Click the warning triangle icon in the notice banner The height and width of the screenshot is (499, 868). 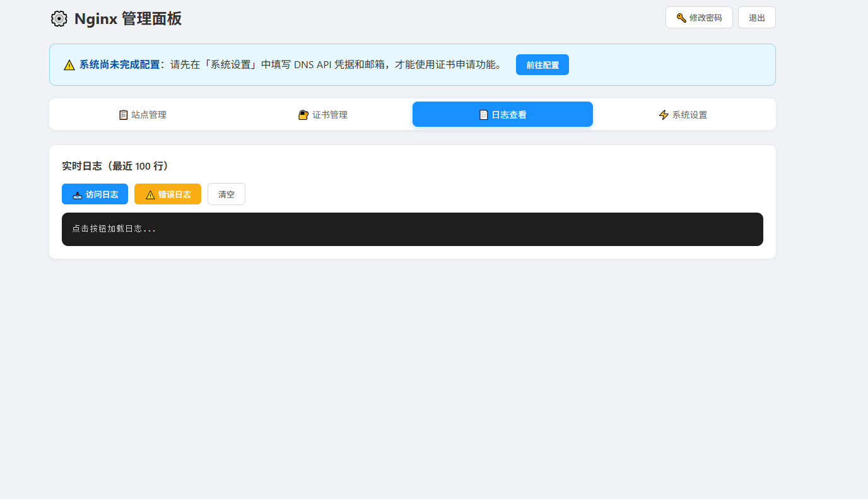click(x=69, y=65)
